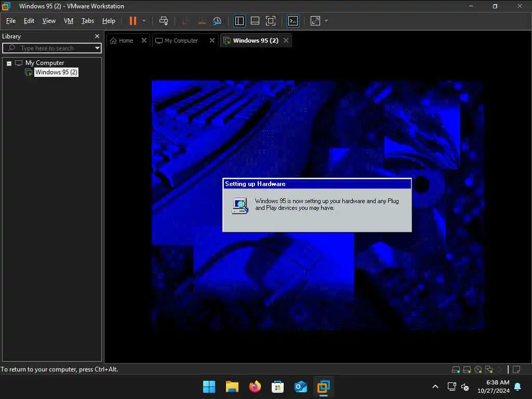Click the network adapter status icon

coord(489,369)
